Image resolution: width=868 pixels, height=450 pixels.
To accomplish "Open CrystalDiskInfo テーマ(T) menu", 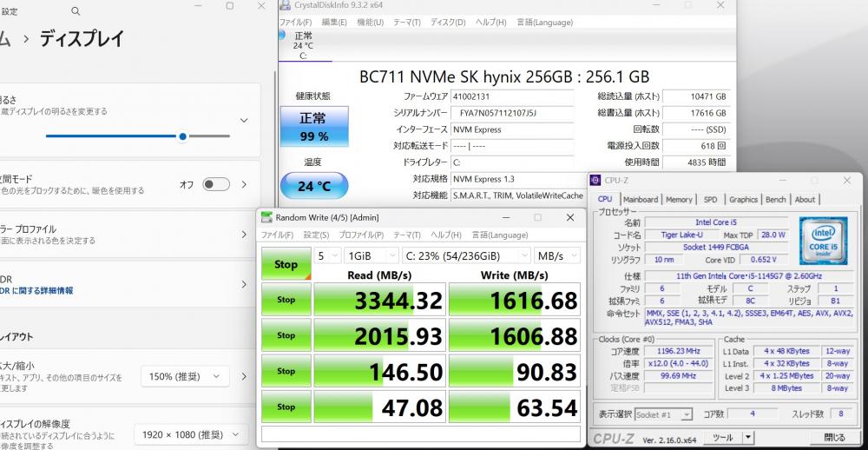I will [407, 23].
